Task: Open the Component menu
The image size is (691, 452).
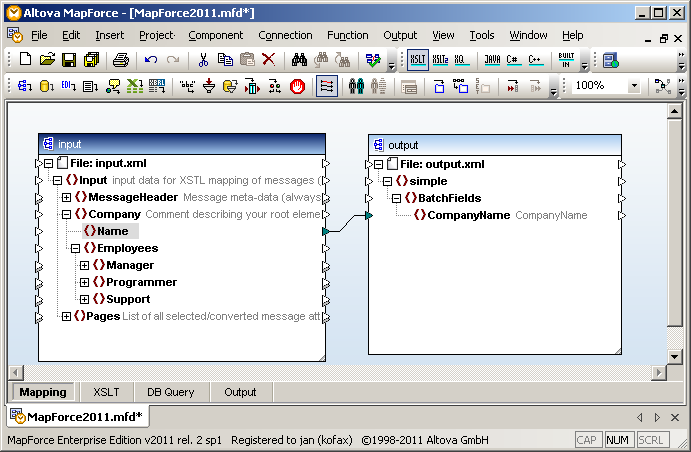Action: click(x=215, y=35)
